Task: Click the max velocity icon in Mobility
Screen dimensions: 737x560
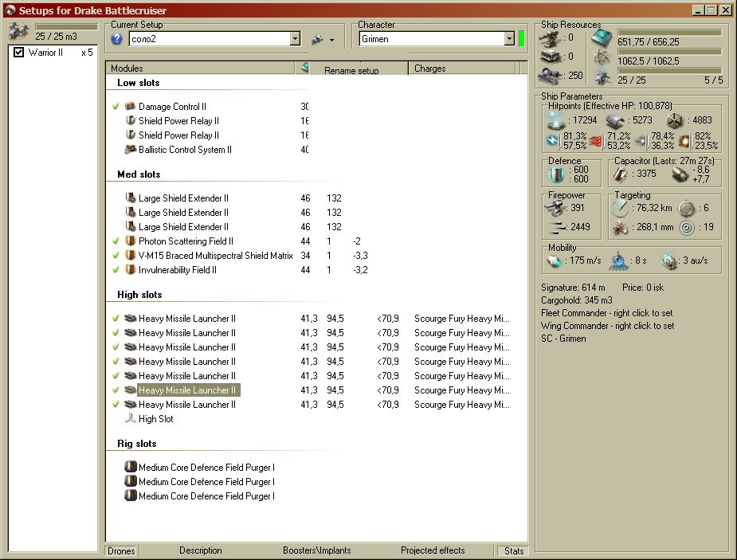Action: (x=555, y=260)
